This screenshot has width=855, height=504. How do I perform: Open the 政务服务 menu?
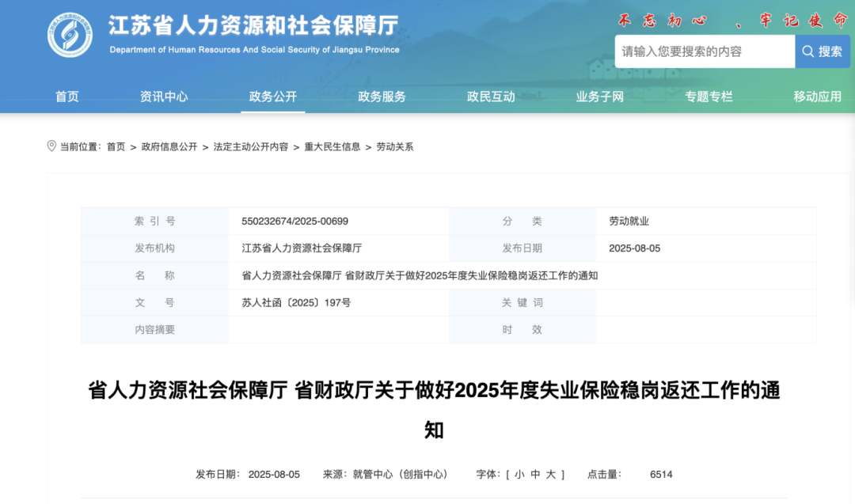click(x=381, y=97)
